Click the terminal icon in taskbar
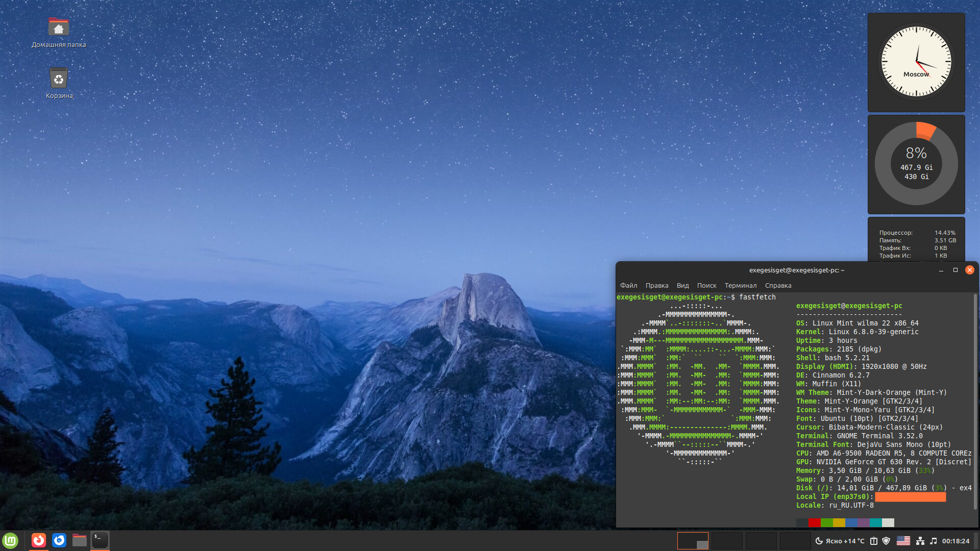Viewport: 980px width, 551px height. [x=100, y=540]
